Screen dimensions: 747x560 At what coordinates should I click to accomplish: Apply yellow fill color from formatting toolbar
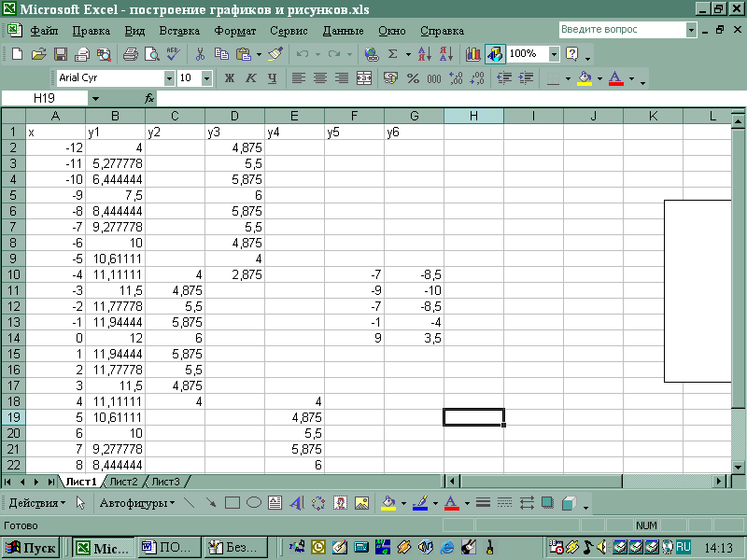pos(585,78)
